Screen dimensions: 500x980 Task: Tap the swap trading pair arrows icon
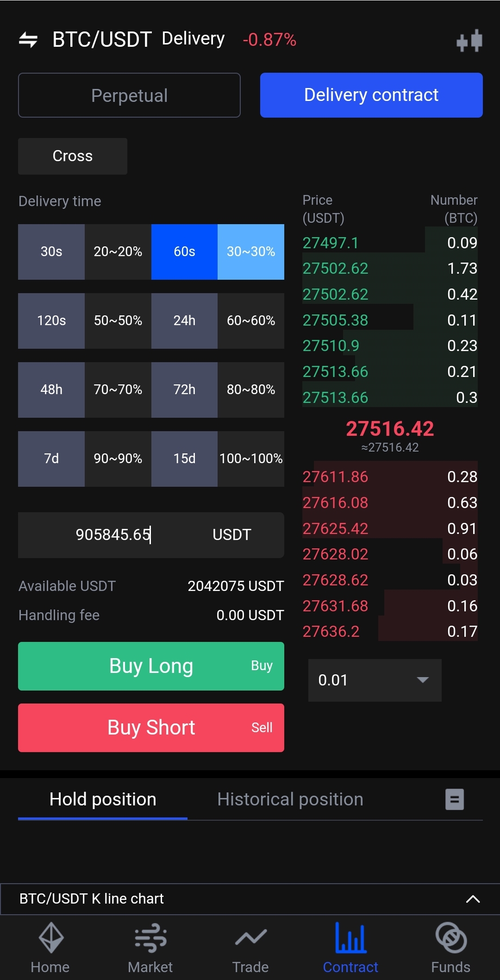[x=28, y=40]
